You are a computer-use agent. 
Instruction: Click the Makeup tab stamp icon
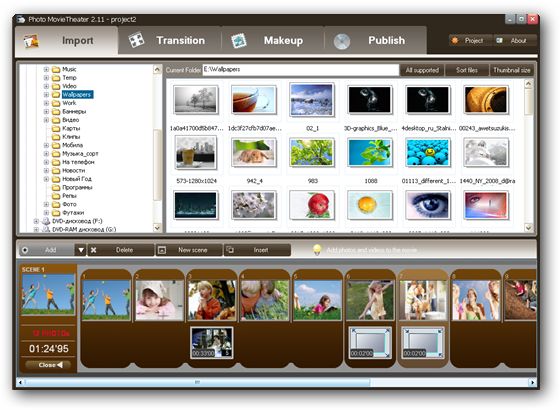point(239,41)
